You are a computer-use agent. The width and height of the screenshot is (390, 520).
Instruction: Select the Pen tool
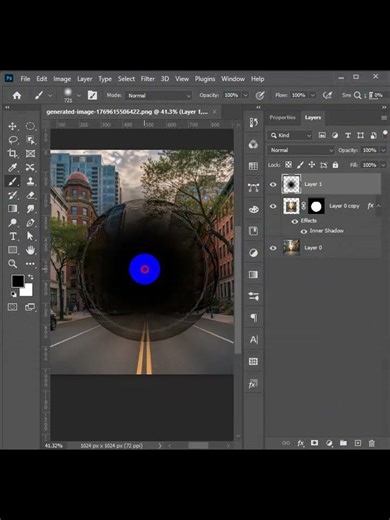30,222
